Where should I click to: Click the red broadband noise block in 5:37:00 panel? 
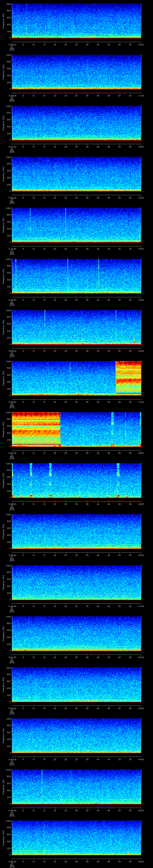pos(36,429)
